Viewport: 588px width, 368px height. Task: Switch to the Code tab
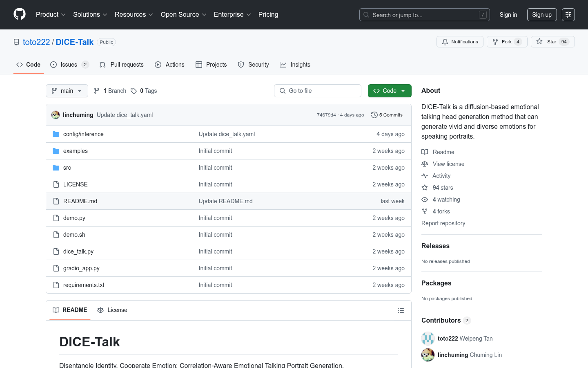click(28, 65)
